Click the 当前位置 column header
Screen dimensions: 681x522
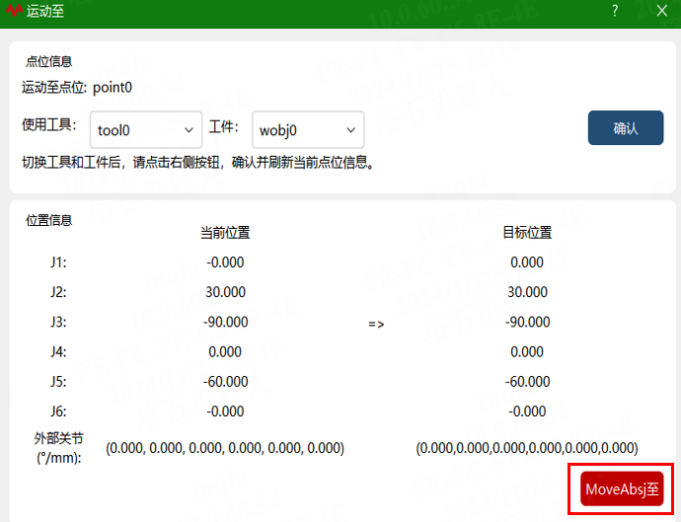pos(225,233)
